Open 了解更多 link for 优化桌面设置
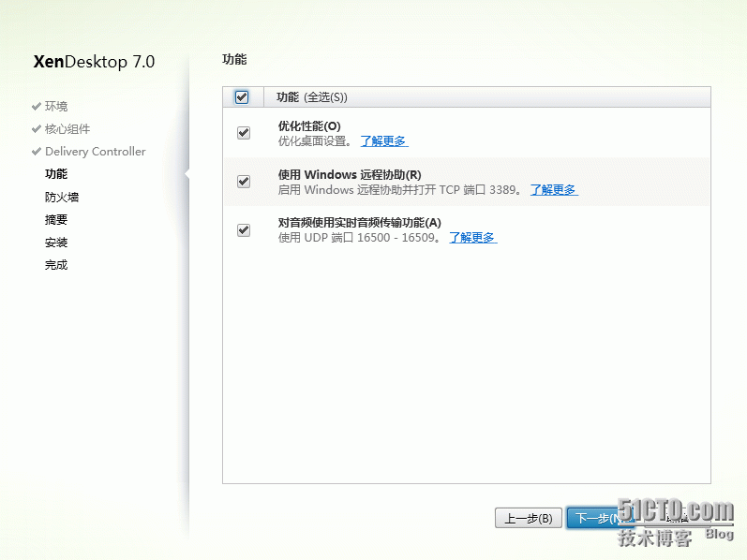This screenshot has height=560, width=747. pyautogui.click(x=384, y=141)
